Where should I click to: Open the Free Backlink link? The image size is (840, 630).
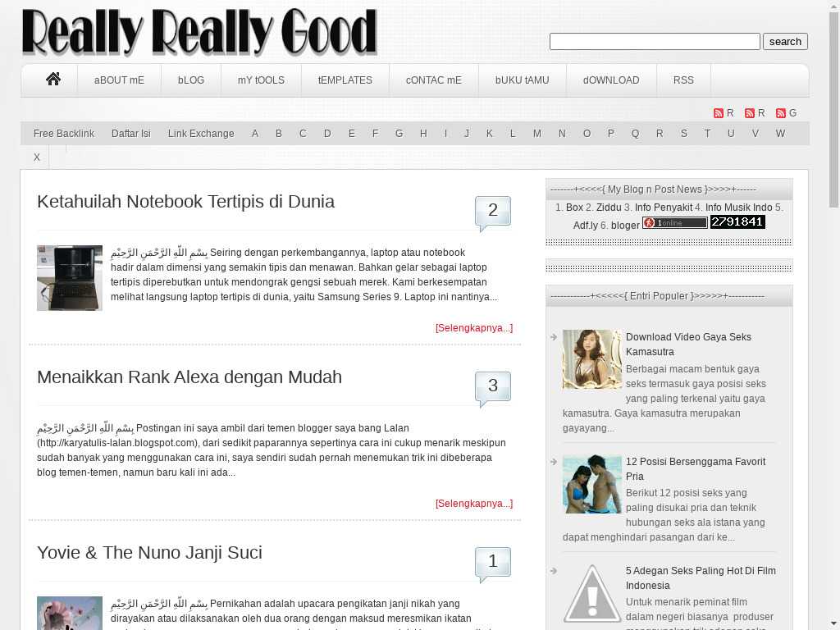[x=64, y=134]
